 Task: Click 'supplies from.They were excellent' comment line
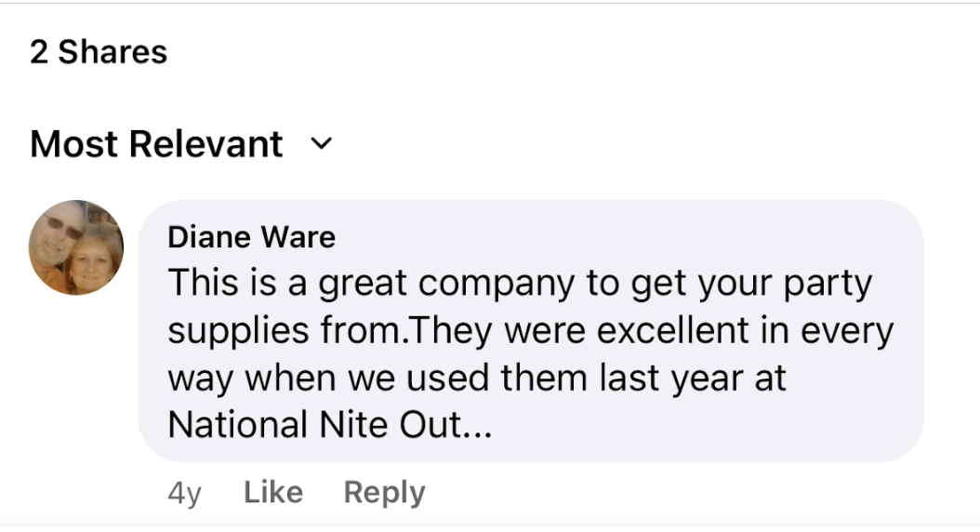click(x=531, y=331)
